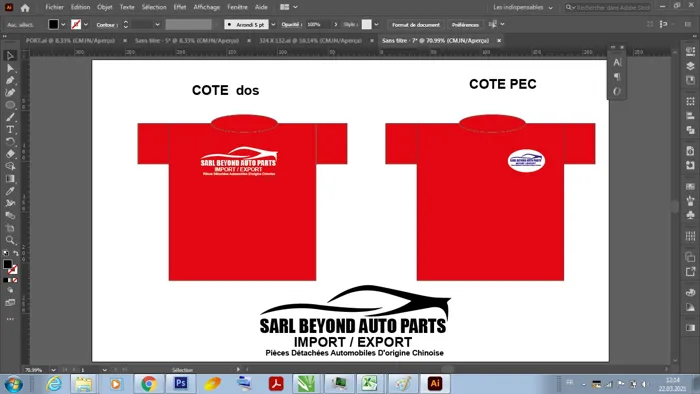Select the Direct Selection tool
The image size is (700, 394).
click(x=10, y=68)
